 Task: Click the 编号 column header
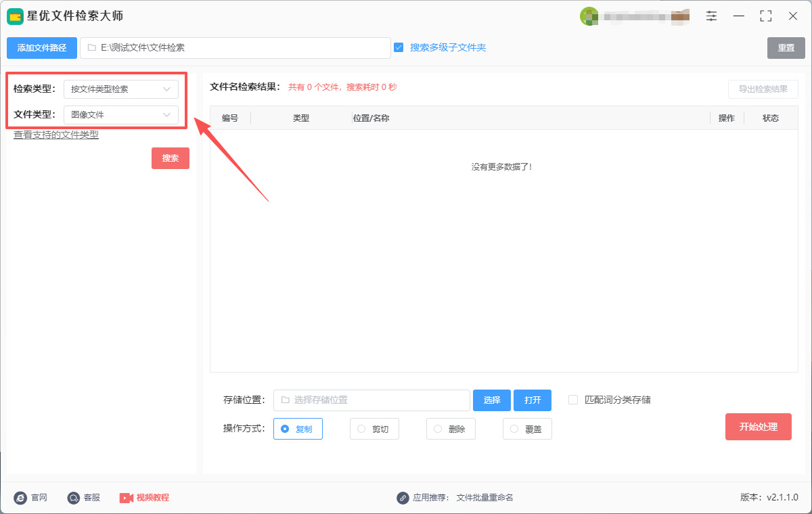[x=230, y=118]
